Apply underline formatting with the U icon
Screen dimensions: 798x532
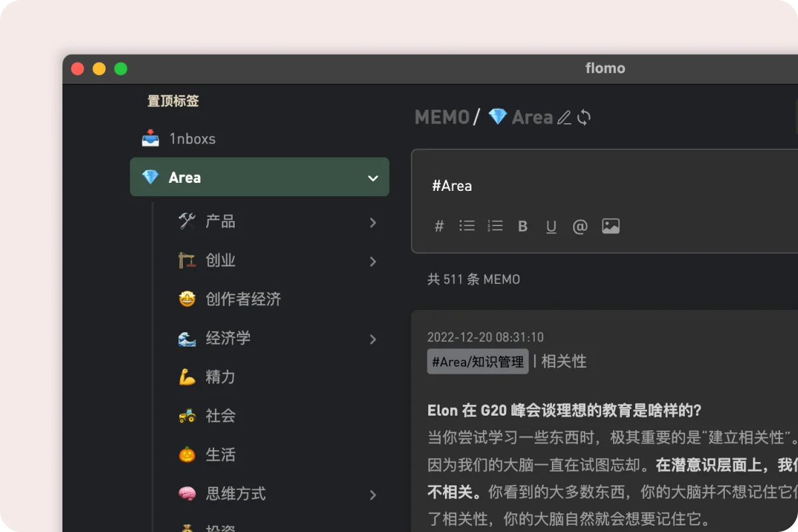pyautogui.click(x=551, y=226)
